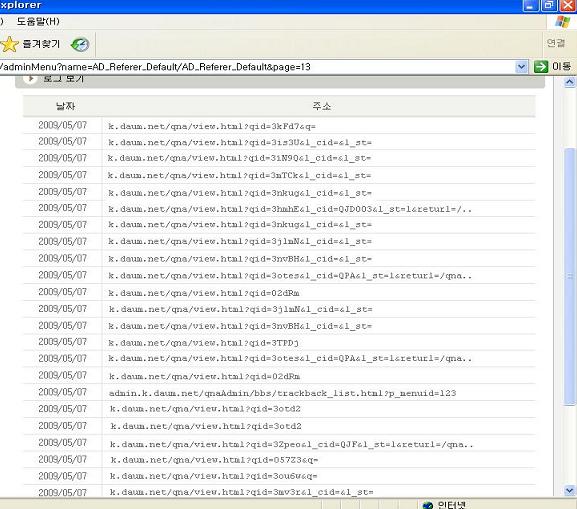Close the Explorer window

(568, 6)
